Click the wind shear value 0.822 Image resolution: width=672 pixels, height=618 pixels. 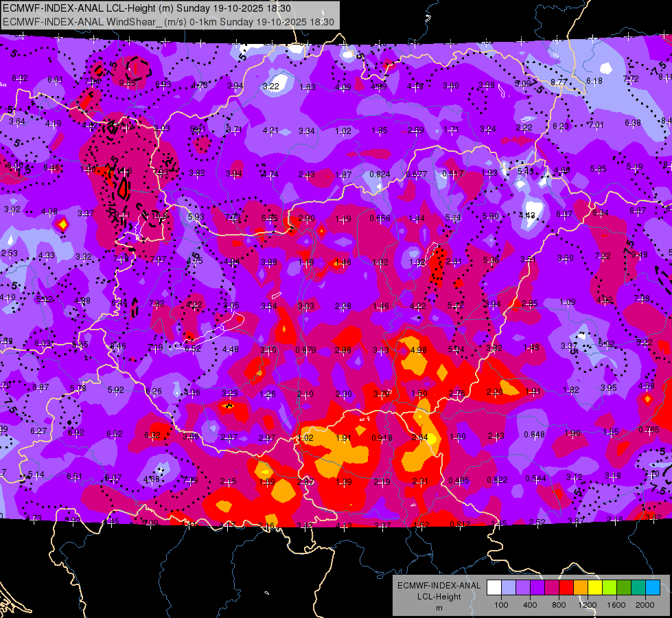497,480
